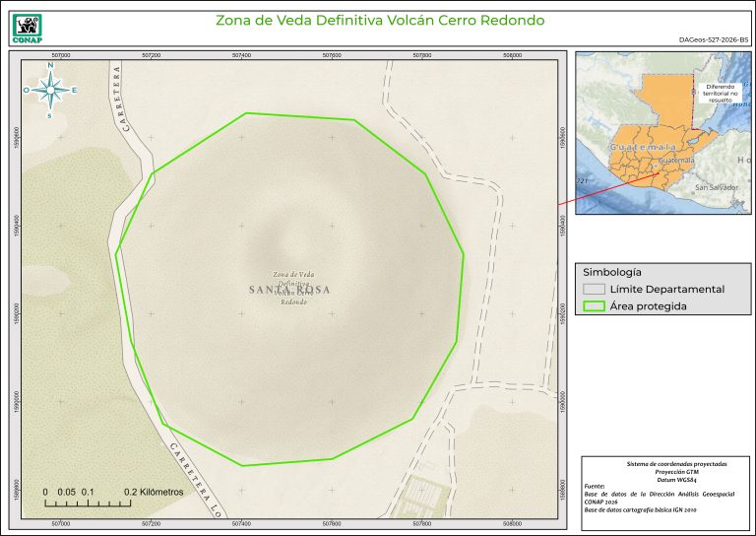Click the Simbología legend heading
Image resolution: width=756 pixels, height=536 pixels.
612,271
